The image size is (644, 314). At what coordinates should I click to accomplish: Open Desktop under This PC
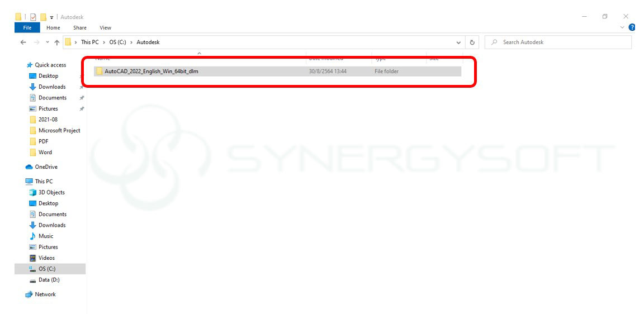[49, 203]
